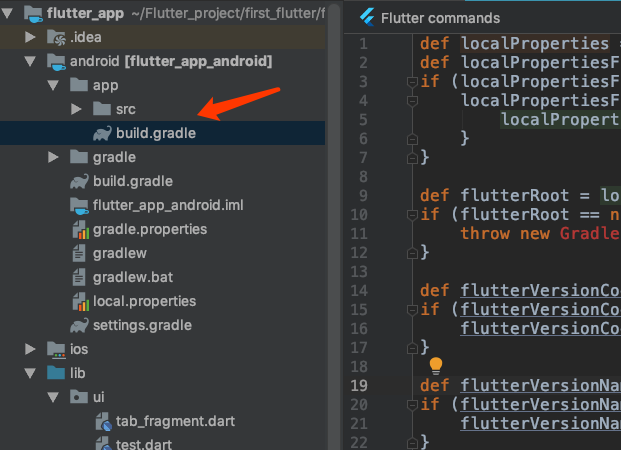Click the app folder icon
Image resolution: width=621 pixels, height=450 pixels.
pos(79,85)
